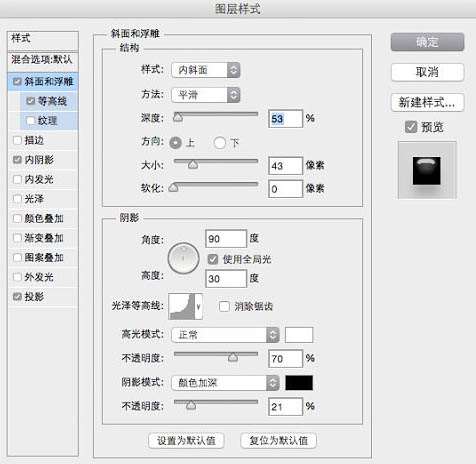Enable the 描边 stroke checkbox

pos(17,140)
